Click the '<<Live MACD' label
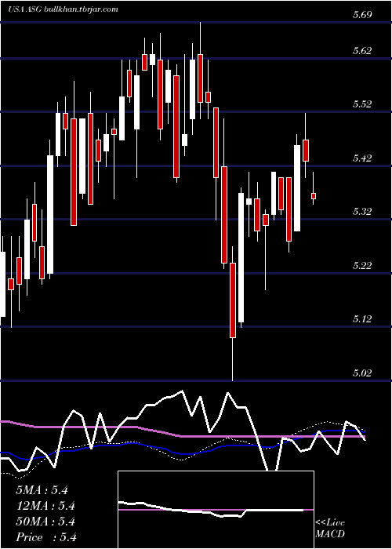392x549 pixels. tap(330, 529)
